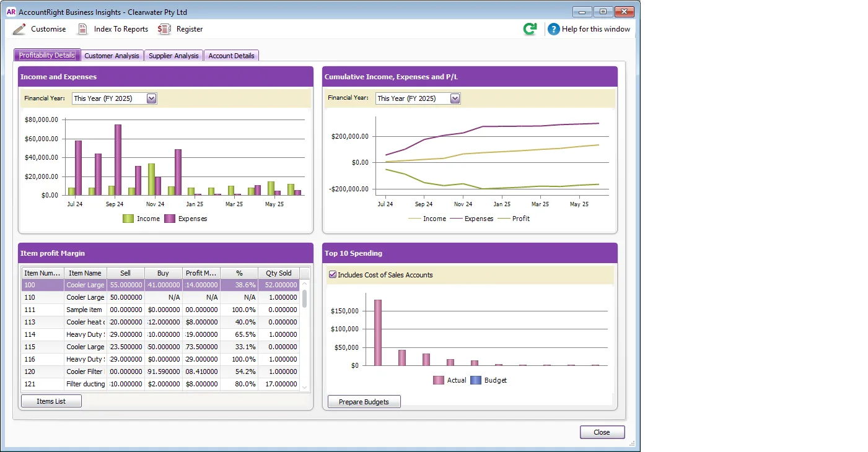Viewport: 868px width, 452px height.
Task: Click Help for this window link
Action: coord(596,29)
